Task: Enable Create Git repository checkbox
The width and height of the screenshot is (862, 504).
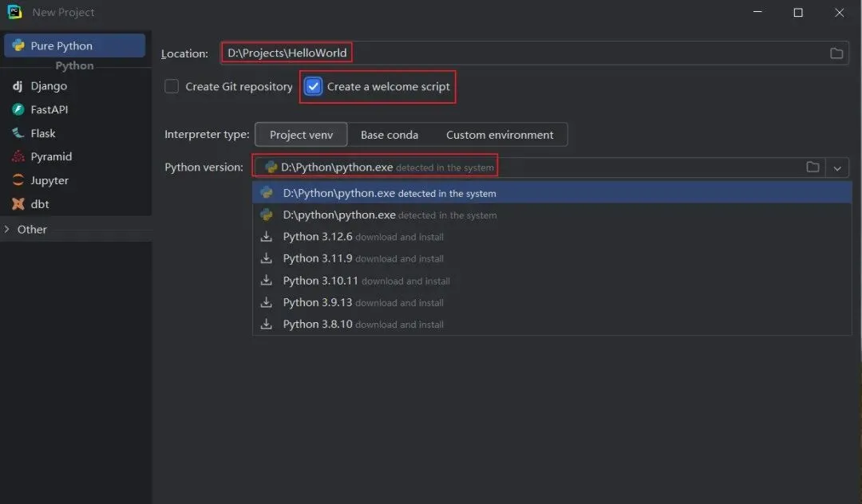Action: 172,87
